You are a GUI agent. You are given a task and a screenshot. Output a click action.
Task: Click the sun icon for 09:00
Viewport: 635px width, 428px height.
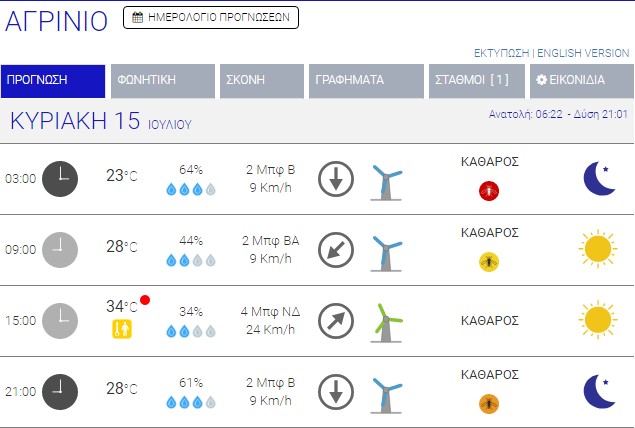pyautogui.click(x=598, y=250)
